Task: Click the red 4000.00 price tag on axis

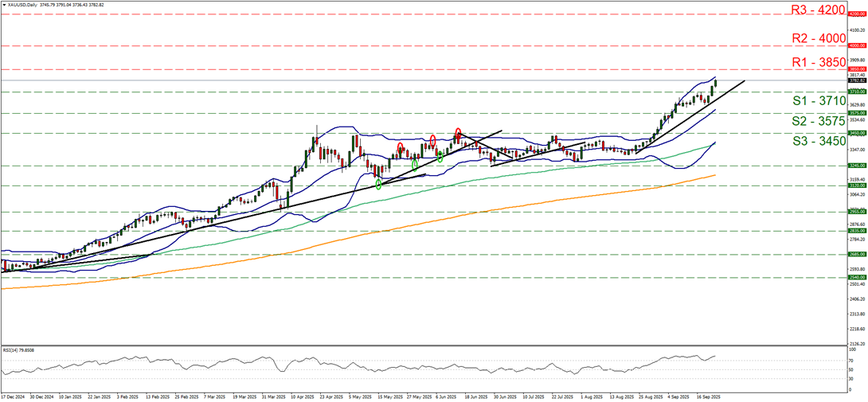Action: (x=857, y=45)
